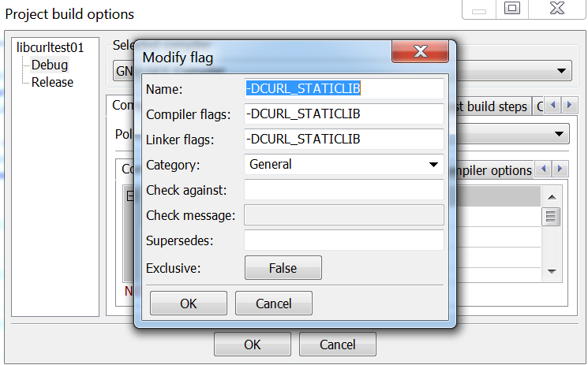This screenshot has height=365, width=588.
Task: Click the flag list scroll down arrow
Action: 552,271
